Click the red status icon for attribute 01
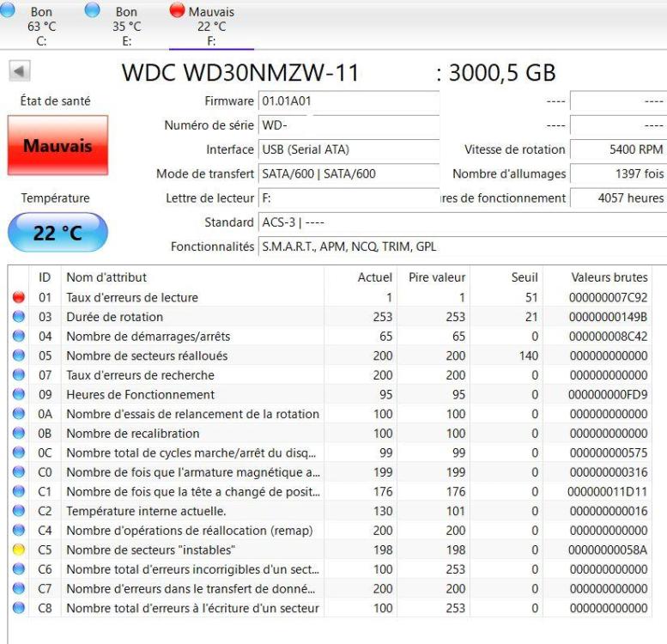667x644 pixels. (x=19, y=298)
